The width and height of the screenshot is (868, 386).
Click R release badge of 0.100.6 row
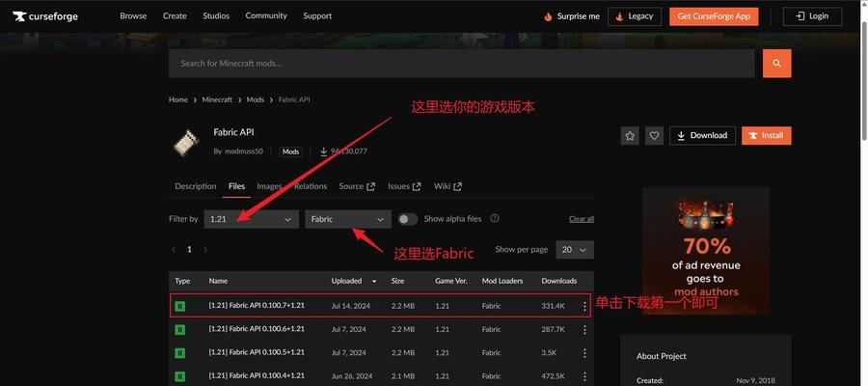[180, 329]
